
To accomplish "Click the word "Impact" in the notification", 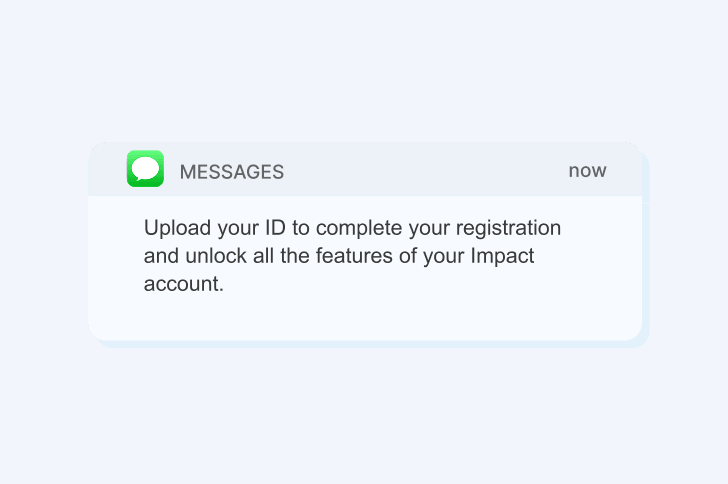I will point(500,256).
